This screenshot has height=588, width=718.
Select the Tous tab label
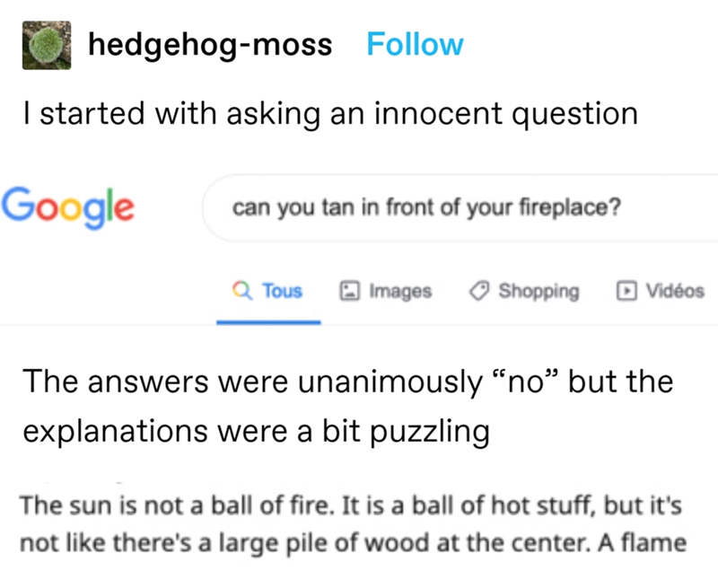tap(282, 291)
